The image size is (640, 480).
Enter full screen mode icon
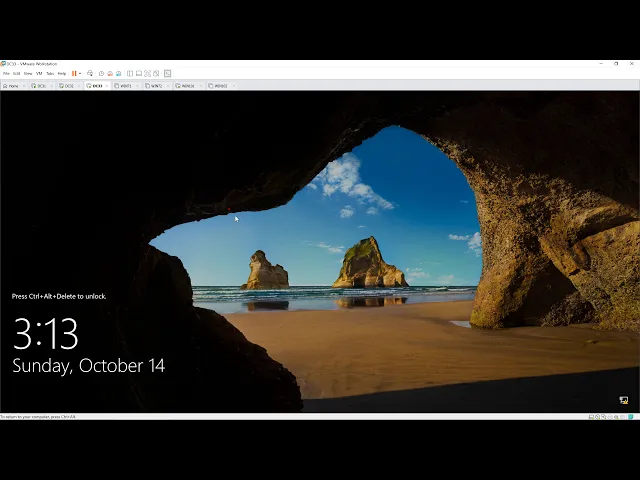click(147, 73)
